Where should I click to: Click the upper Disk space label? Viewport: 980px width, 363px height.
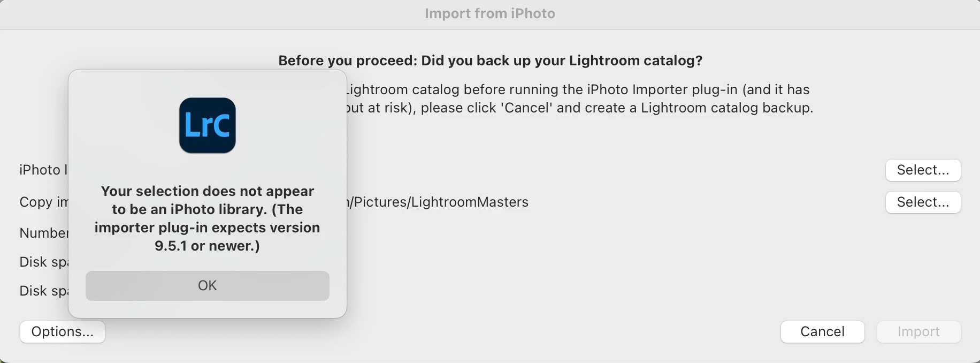click(x=44, y=262)
